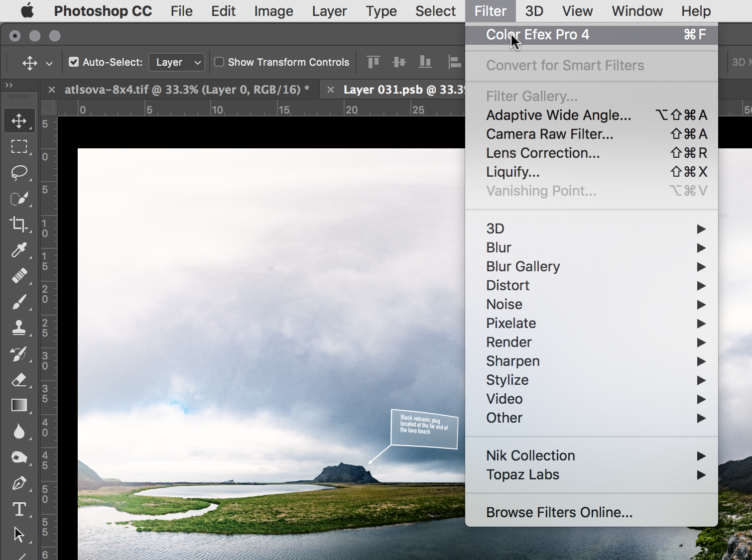Open the View menu
The width and height of the screenshot is (752, 560).
[577, 11]
